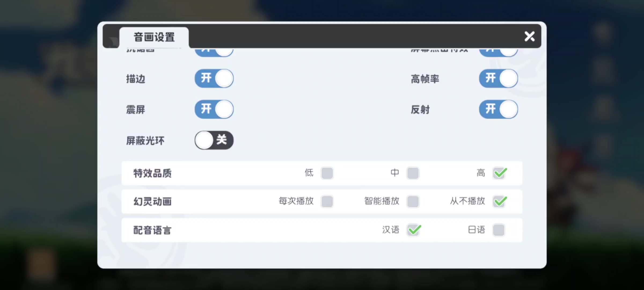Close the 音画设置 settings dialog
The width and height of the screenshot is (644, 290).
tap(529, 36)
